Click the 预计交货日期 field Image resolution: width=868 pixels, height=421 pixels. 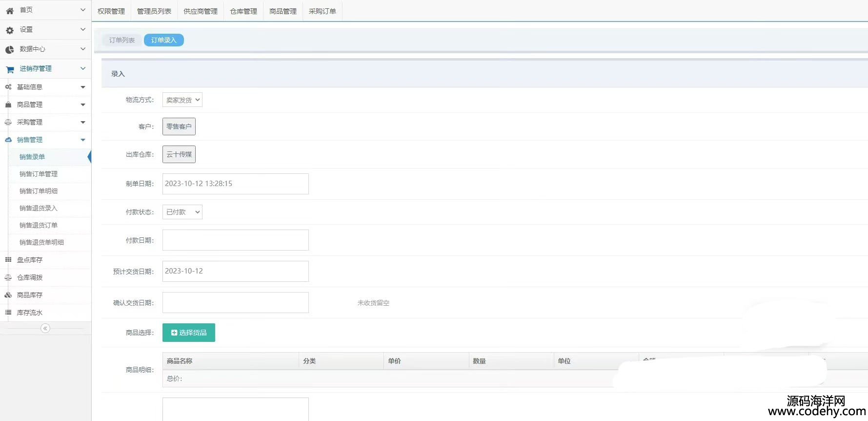(x=236, y=271)
